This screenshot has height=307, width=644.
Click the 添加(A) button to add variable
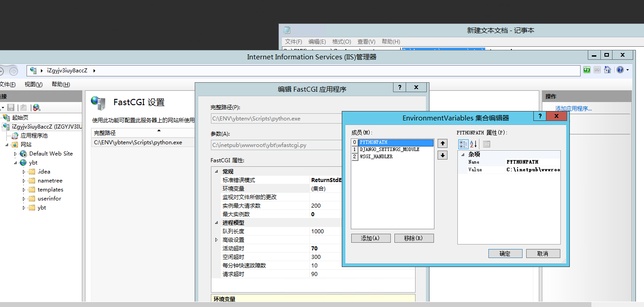tap(371, 238)
